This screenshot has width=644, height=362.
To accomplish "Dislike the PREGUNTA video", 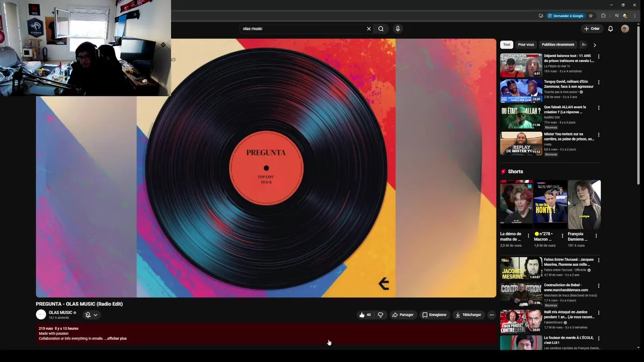I will (380, 315).
